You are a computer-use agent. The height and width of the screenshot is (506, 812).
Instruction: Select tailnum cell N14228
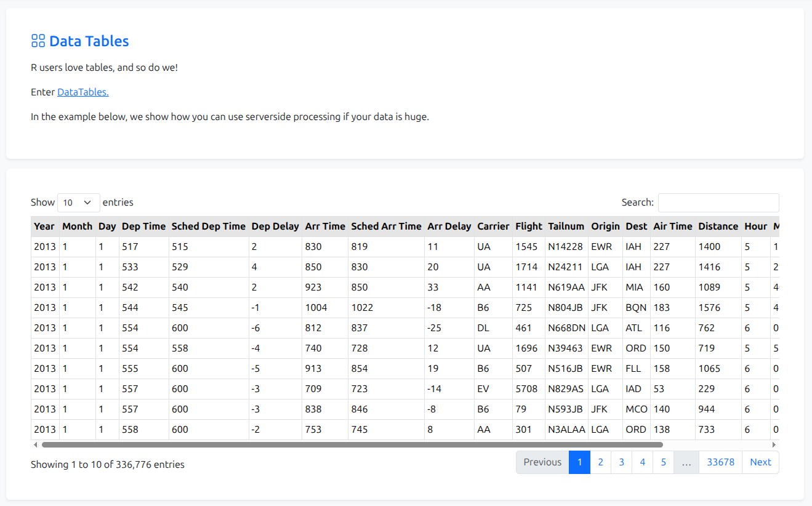pyautogui.click(x=565, y=247)
